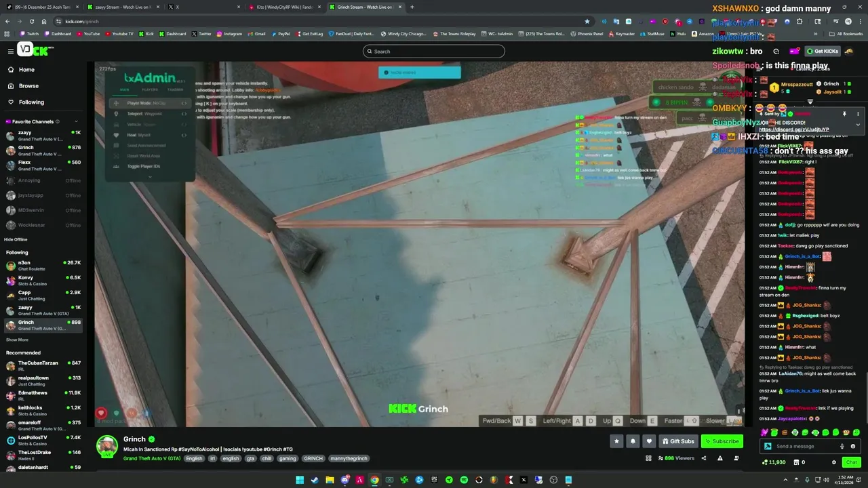Expand pinned Discord message chevron
Viewport: 868px width, 488px height.
point(858,125)
